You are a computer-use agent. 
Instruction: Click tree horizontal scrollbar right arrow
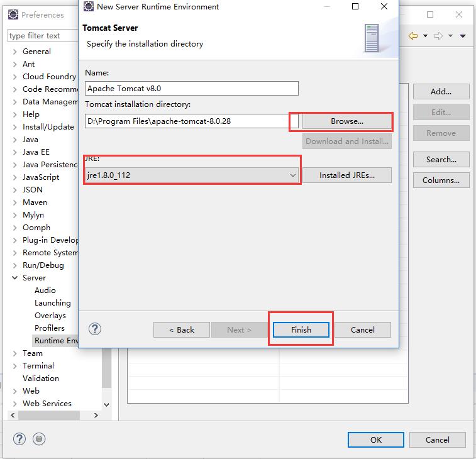coord(96,415)
